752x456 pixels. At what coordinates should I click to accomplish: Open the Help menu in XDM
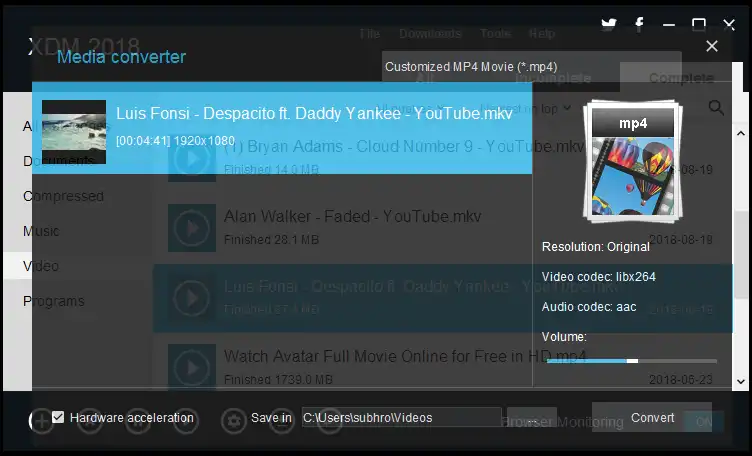pos(542,34)
